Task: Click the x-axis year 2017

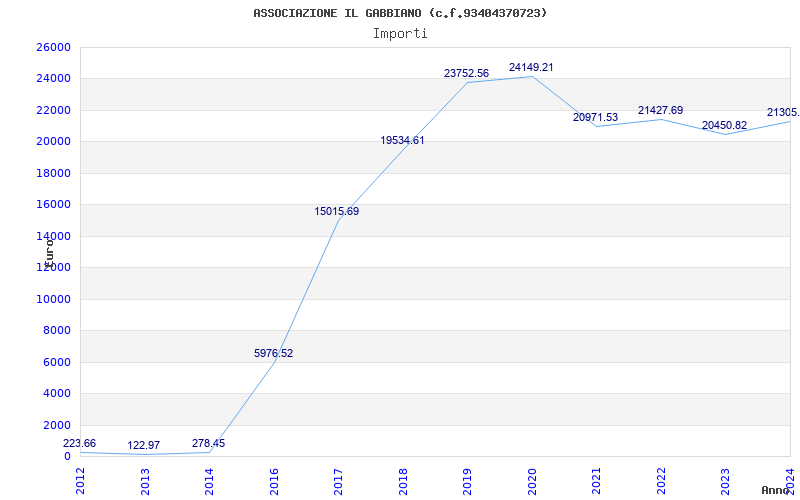Action: pos(339,481)
